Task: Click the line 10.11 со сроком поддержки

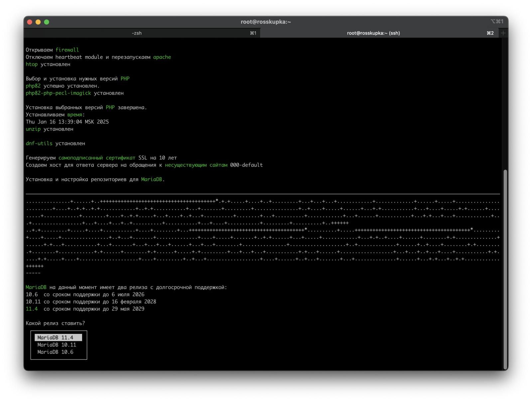Action: point(91,302)
